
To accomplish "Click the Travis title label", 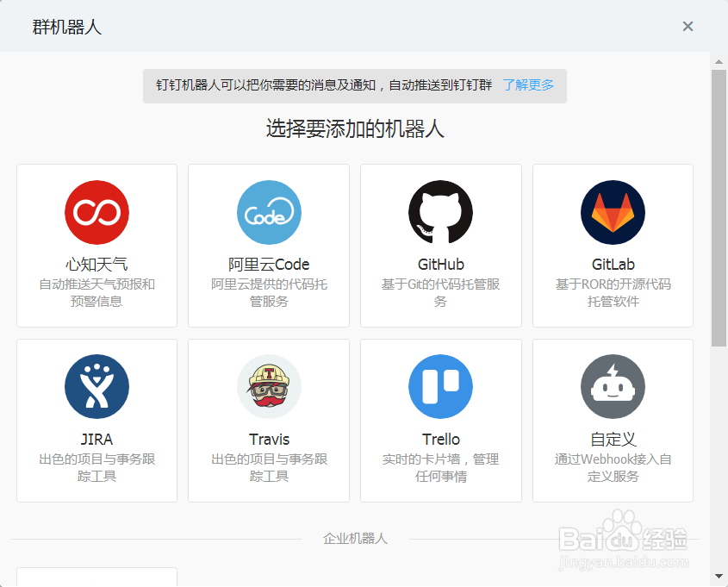I will 269,439.
